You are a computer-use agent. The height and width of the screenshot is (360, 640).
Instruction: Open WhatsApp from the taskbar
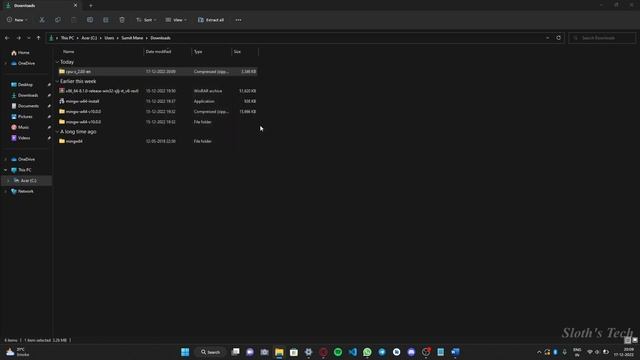[x=367, y=352]
